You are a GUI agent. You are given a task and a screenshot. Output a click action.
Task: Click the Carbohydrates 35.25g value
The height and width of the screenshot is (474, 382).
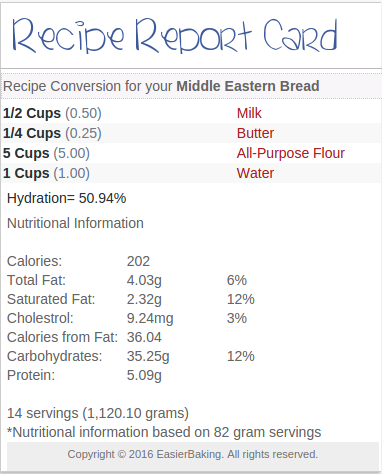coord(148,357)
